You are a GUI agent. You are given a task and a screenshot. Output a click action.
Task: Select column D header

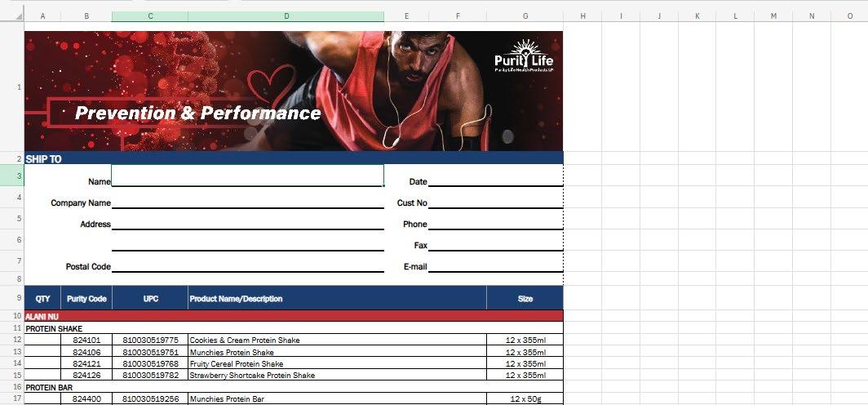coord(286,16)
